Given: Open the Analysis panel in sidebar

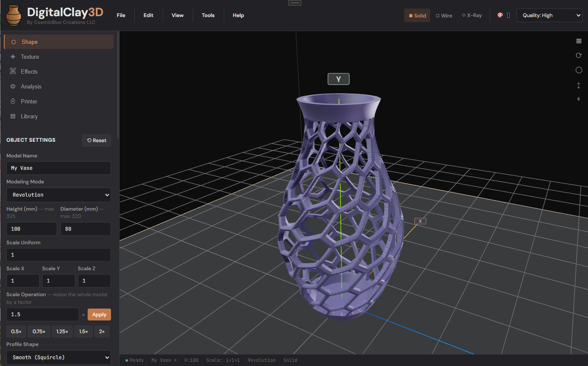Looking at the screenshot, I should pos(59,86).
